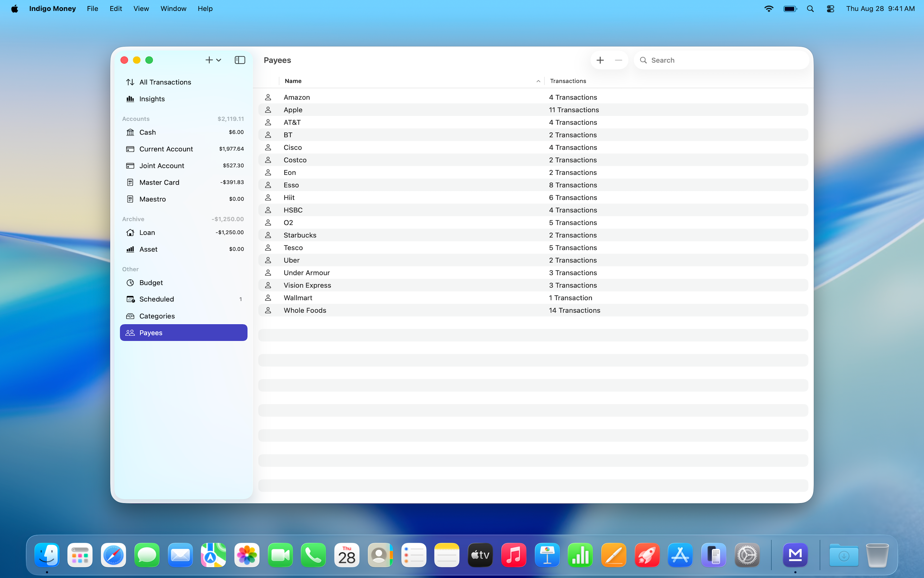This screenshot has height=578, width=924.
Task: Open Control Center in menu bar
Action: coord(830,8)
